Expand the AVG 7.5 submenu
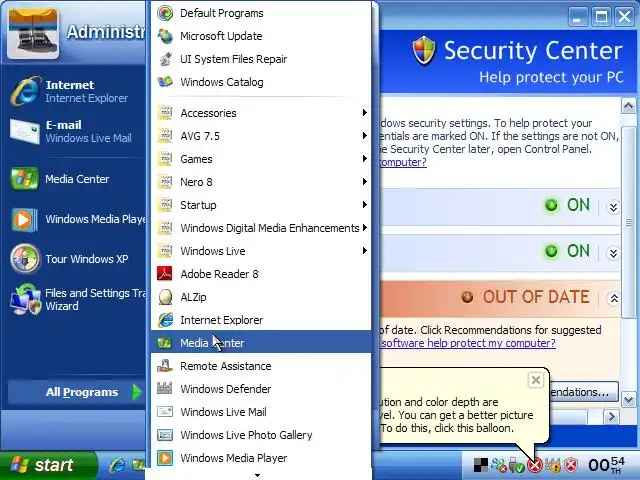640x480 pixels. click(261, 136)
